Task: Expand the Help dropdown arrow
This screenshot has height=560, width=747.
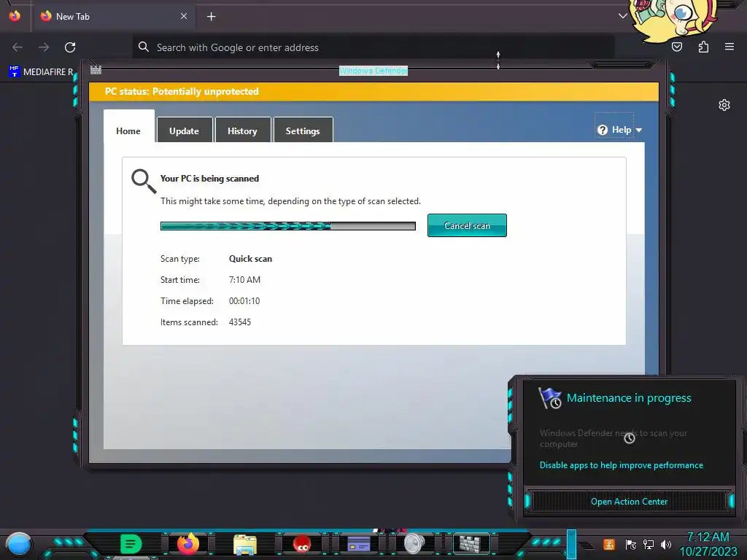Action: [639, 130]
